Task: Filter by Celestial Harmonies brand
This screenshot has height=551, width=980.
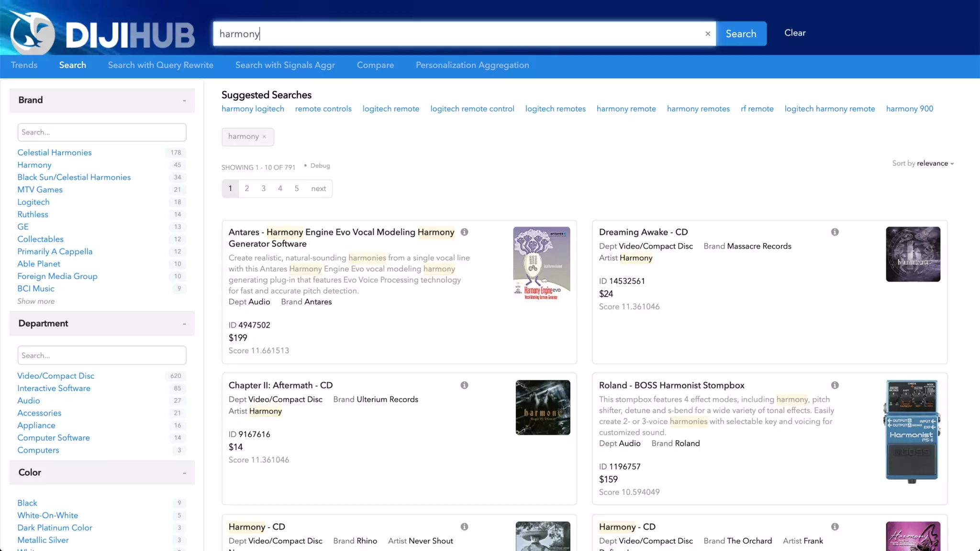Action: point(55,153)
